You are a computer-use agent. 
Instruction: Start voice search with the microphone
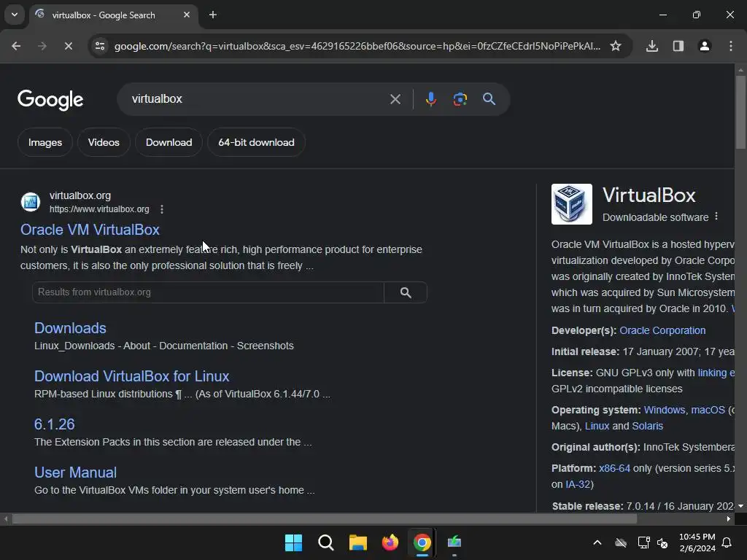click(431, 99)
